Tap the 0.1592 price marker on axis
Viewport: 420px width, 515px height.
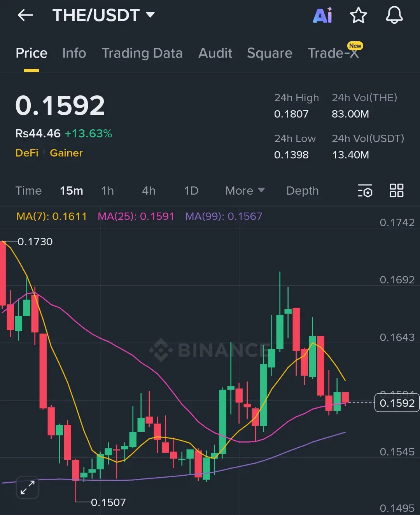(x=397, y=403)
